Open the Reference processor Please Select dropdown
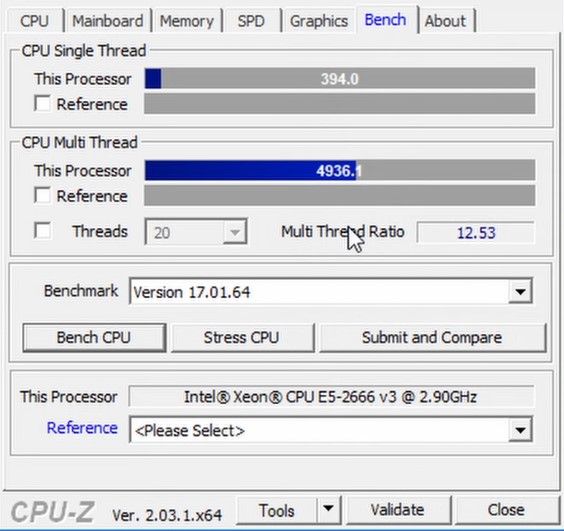Viewport: 564px width, 531px height. point(331,430)
